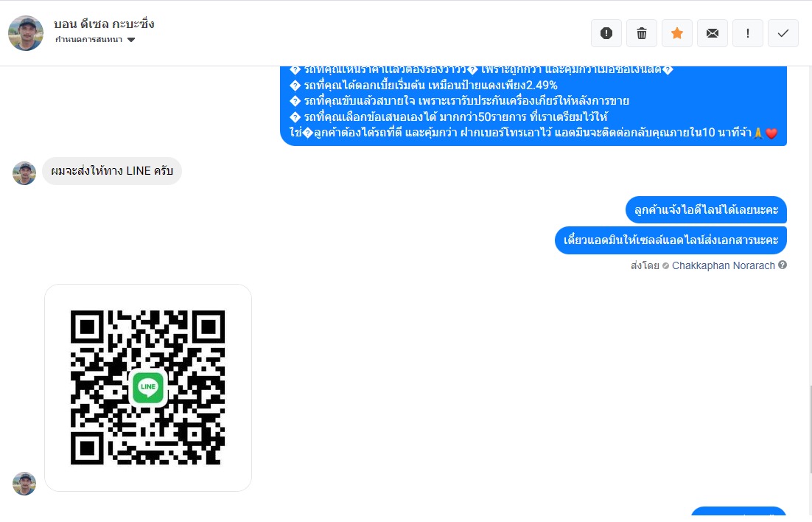Screen dimensions: 812x522
Task: Mark conversation unread with the envelope icon
Action: click(x=713, y=33)
